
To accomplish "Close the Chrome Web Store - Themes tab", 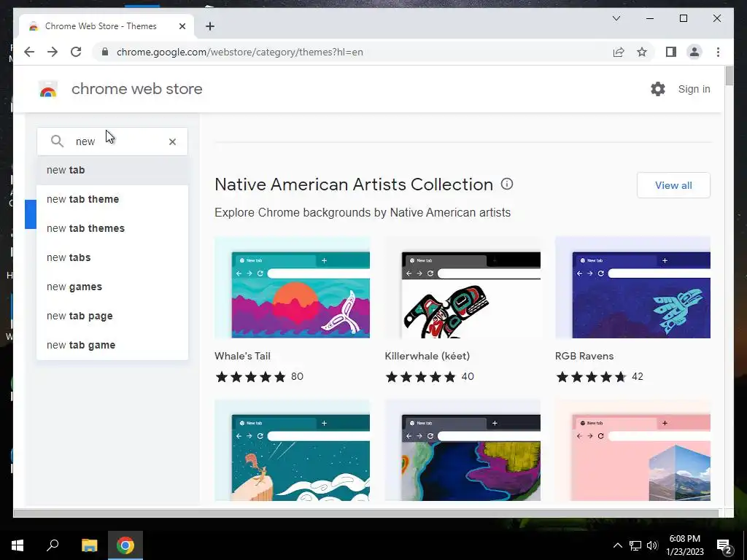I will pos(182,26).
